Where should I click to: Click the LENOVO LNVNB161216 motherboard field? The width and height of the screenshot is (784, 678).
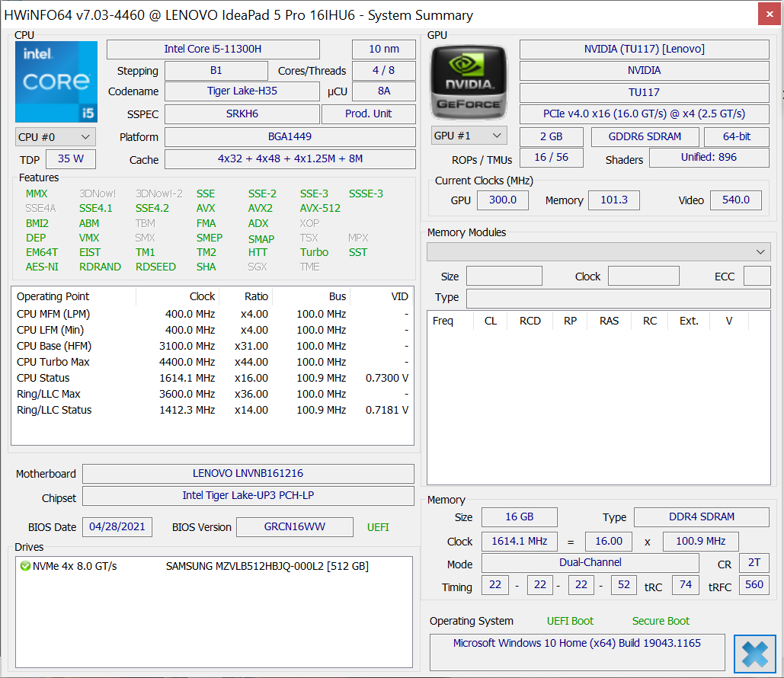(248, 473)
